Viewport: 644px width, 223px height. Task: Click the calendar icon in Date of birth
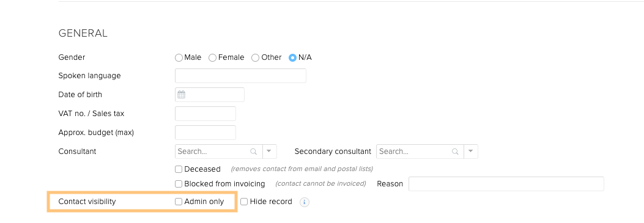pyautogui.click(x=181, y=95)
